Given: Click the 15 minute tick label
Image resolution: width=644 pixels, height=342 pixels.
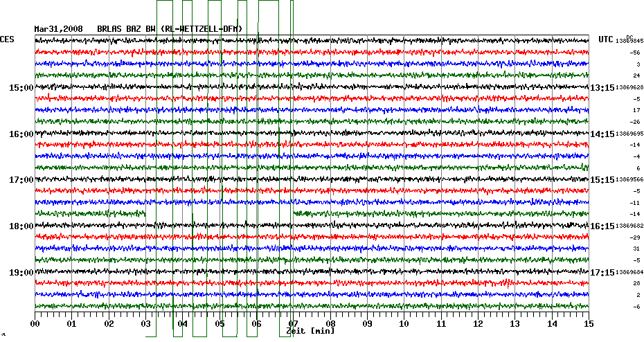Looking at the screenshot, I should 589,323.
